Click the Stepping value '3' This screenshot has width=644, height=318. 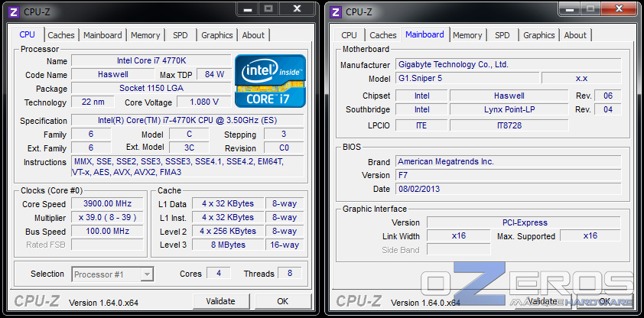tap(284, 134)
